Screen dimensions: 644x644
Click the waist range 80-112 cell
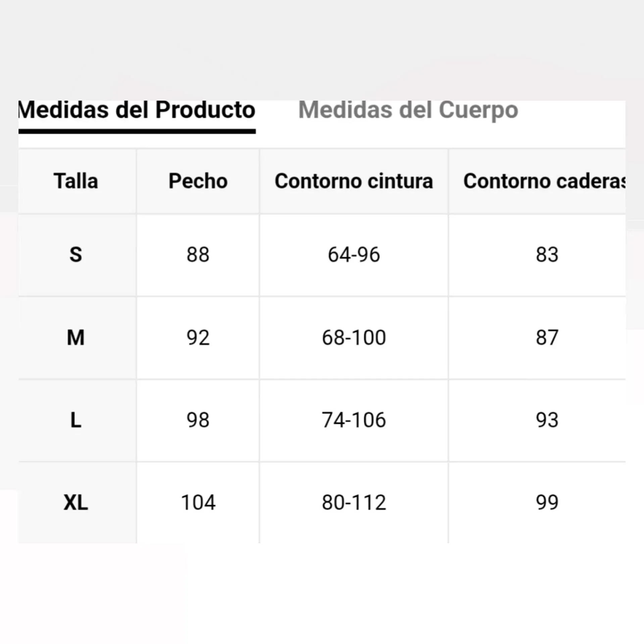click(354, 502)
